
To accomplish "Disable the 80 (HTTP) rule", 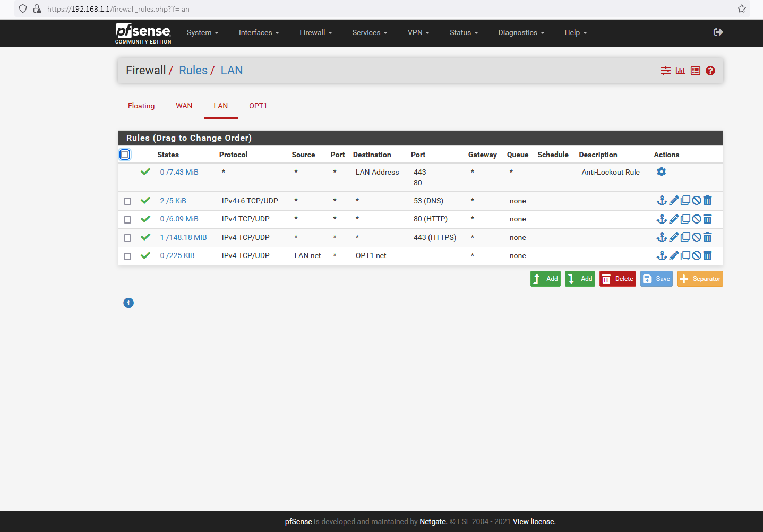I will click(x=697, y=219).
